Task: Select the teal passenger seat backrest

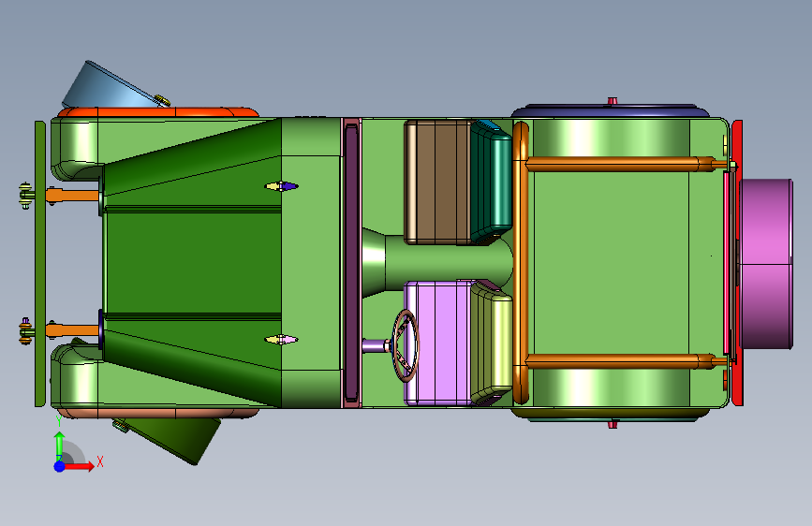Action: [492, 182]
